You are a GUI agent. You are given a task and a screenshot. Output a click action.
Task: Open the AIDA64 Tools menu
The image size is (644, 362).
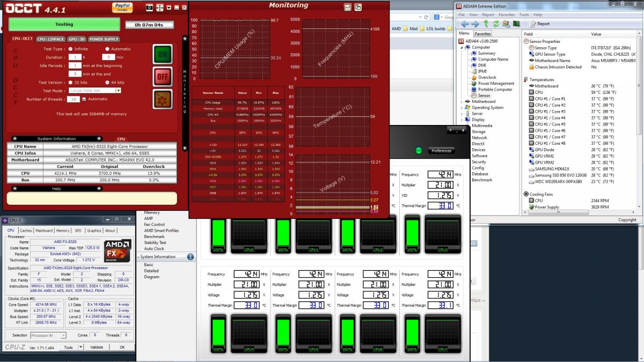pos(524,15)
